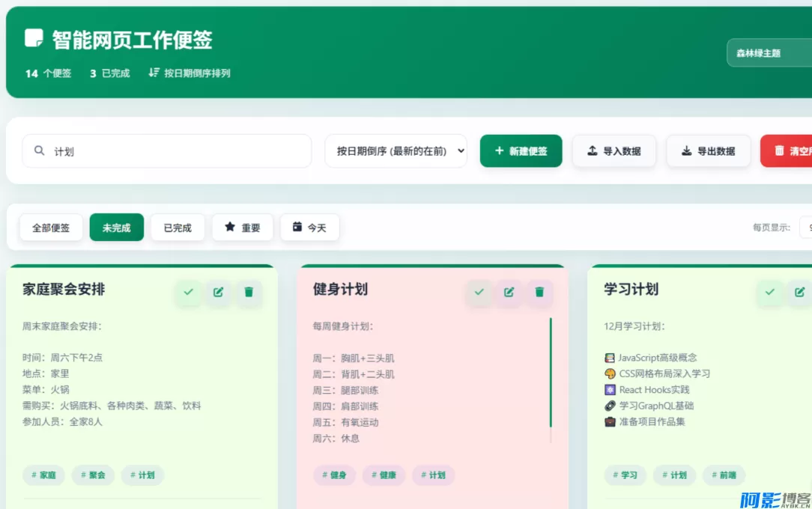The image size is (812, 509).
Task: Mark 学习计划 note as complete
Action: pos(769,293)
